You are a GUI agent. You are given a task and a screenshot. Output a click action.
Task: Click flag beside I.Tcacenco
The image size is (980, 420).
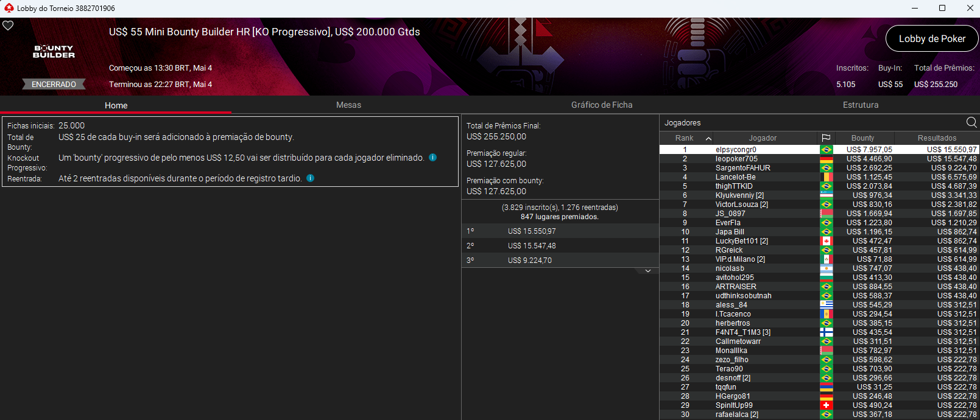(827, 314)
